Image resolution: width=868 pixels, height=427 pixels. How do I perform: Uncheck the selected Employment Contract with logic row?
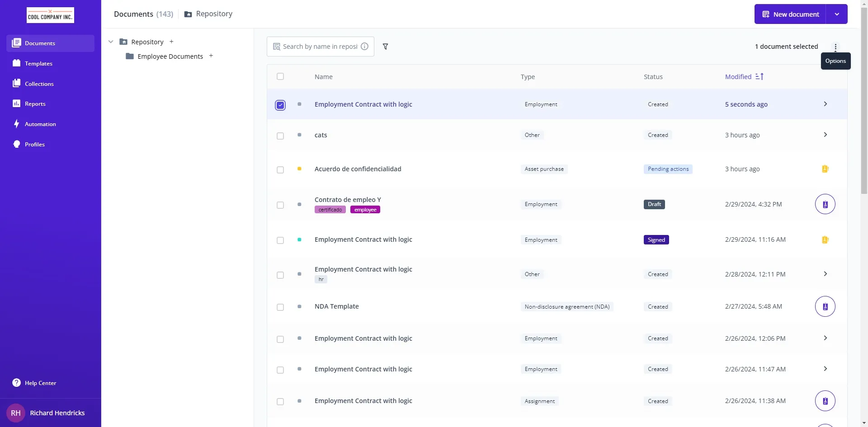tap(280, 105)
